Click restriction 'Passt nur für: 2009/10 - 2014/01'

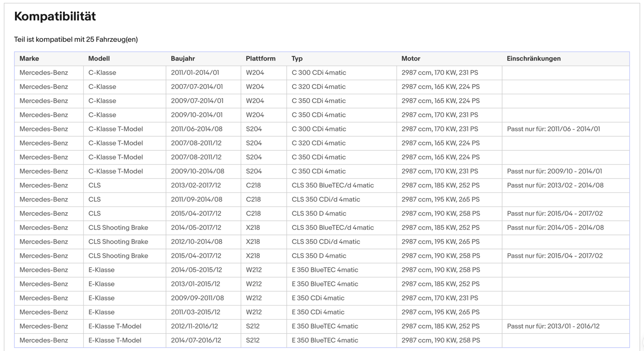[554, 171]
